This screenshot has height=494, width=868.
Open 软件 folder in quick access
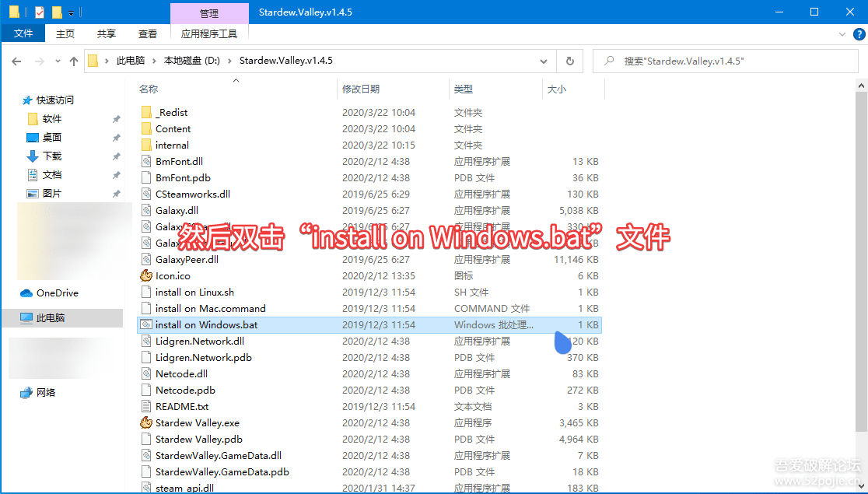[x=52, y=118]
